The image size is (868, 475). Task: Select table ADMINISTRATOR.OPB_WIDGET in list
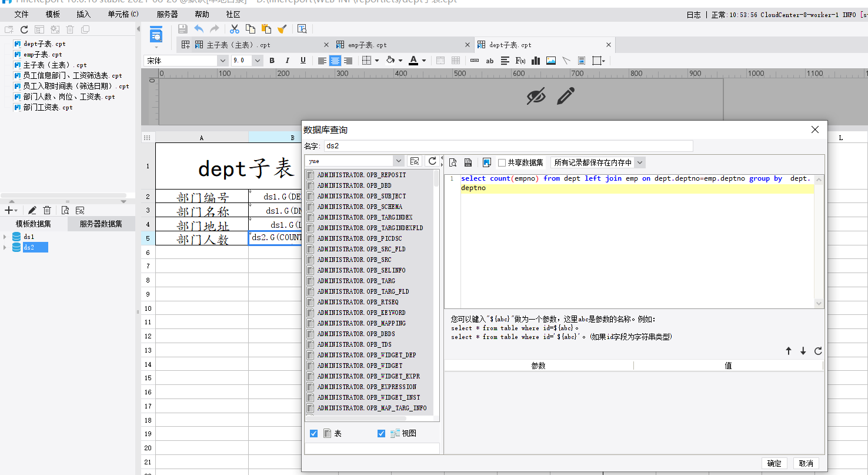pos(360,366)
